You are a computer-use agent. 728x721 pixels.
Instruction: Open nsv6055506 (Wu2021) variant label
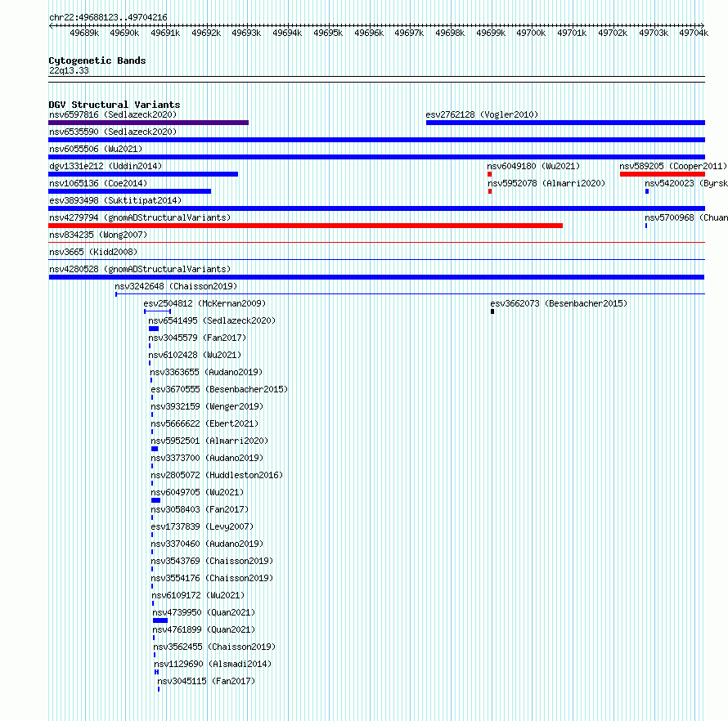tap(96, 149)
